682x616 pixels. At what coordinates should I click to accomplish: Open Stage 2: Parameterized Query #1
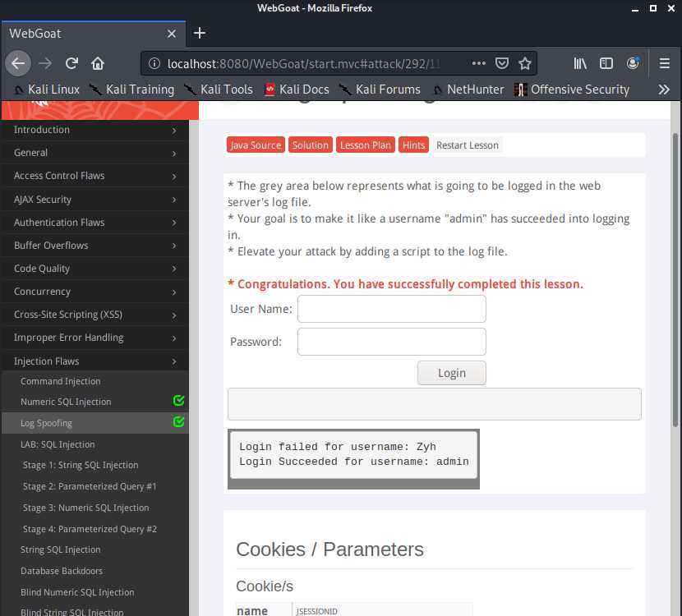[90, 486]
